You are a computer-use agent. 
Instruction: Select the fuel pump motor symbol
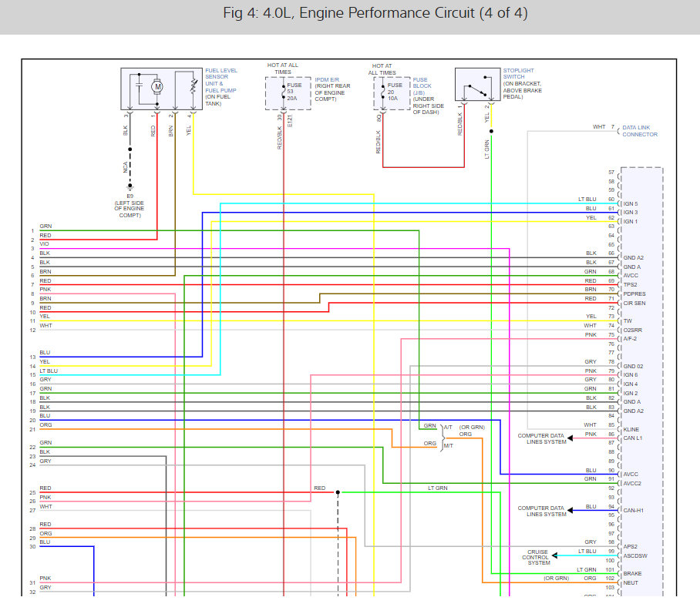click(158, 86)
